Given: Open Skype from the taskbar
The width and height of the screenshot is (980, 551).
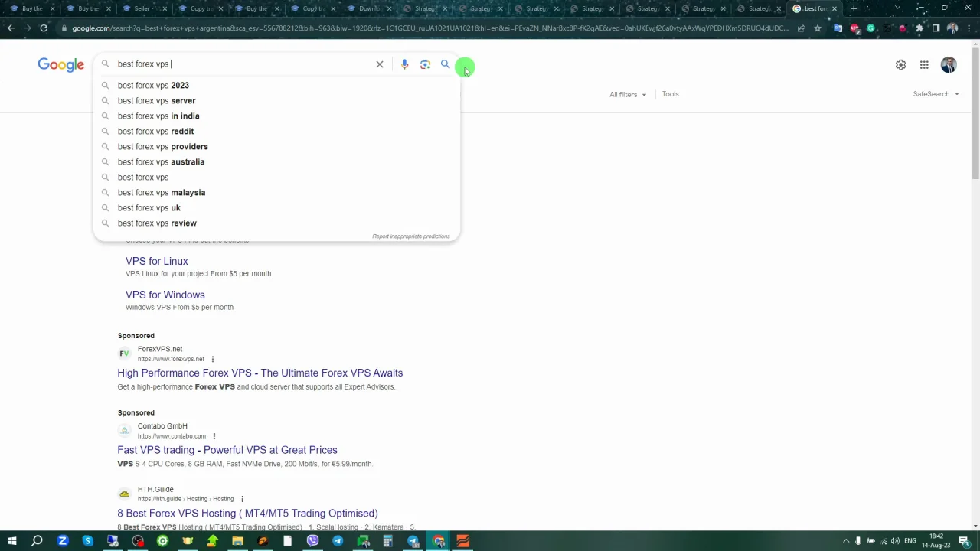Looking at the screenshot, I should 87,541.
